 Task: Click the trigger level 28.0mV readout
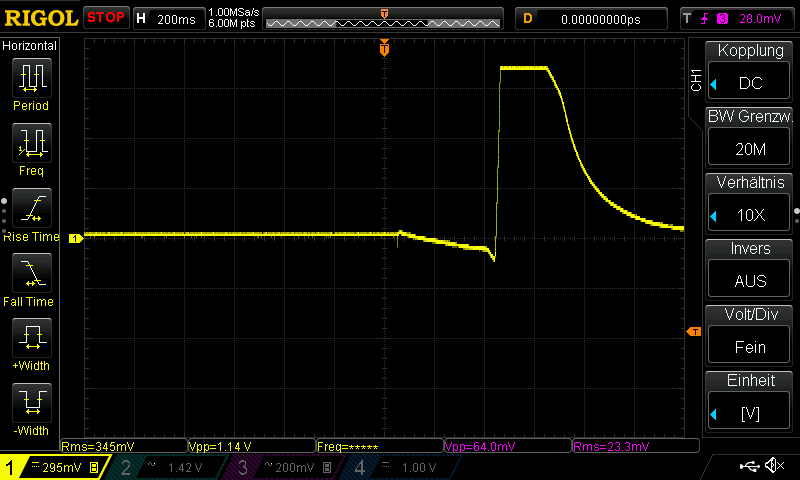760,19
